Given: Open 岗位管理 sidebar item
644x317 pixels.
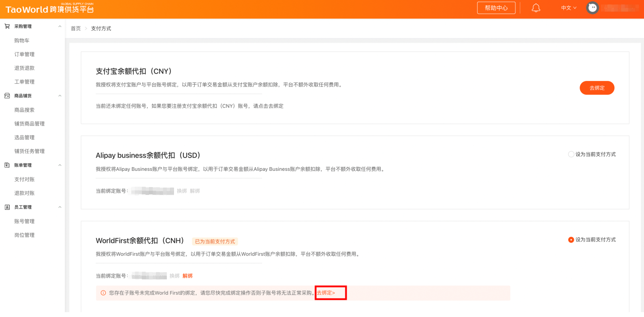Looking at the screenshot, I should tap(24, 235).
